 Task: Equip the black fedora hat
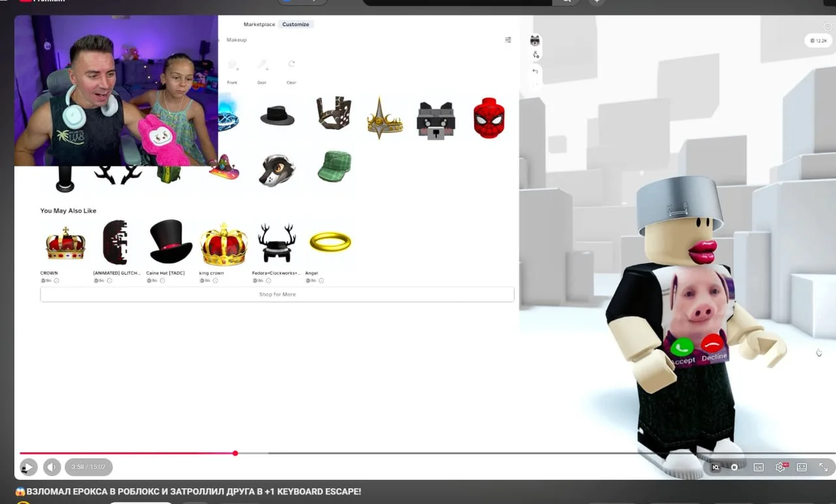tap(278, 117)
